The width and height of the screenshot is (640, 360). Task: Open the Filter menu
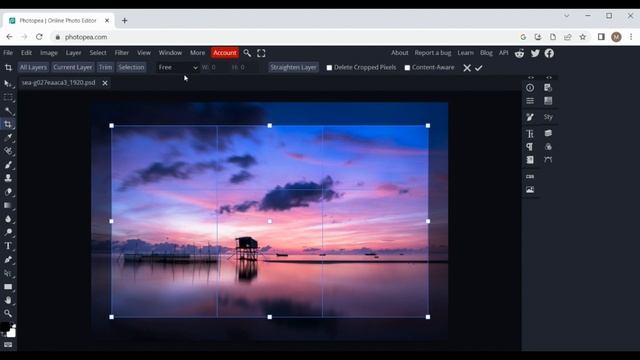click(x=122, y=53)
